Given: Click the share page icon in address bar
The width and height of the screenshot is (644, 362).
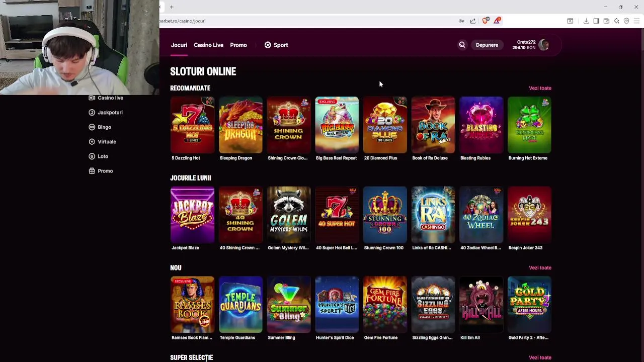Looking at the screenshot, I should [473, 21].
